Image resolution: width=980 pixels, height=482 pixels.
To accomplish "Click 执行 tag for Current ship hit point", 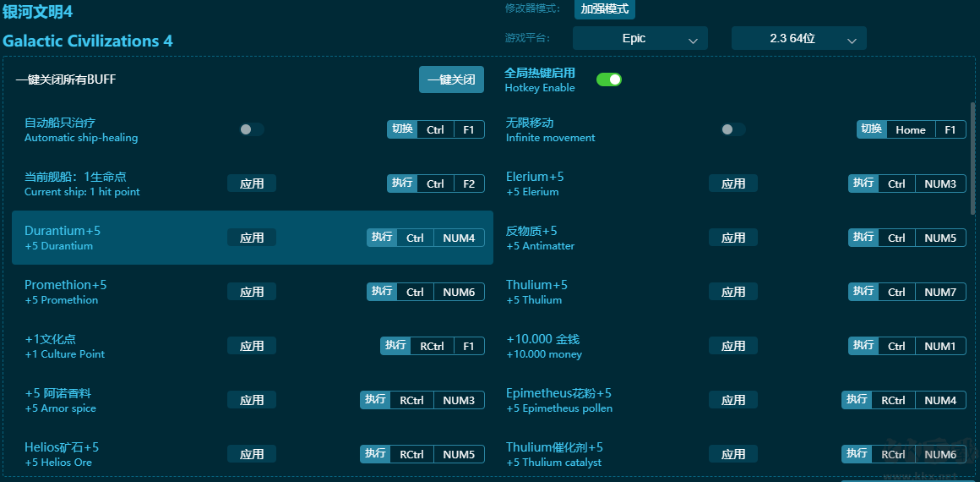I will (x=402, y=183).
